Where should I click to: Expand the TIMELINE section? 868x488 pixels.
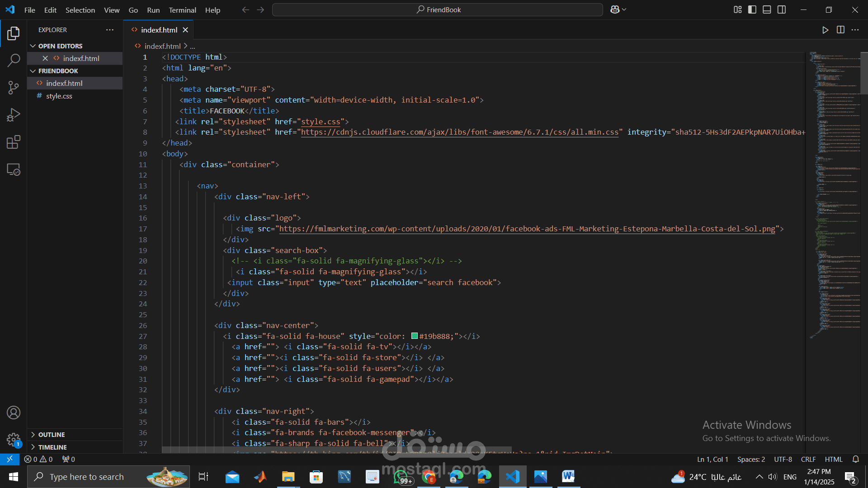click(52, 447)
